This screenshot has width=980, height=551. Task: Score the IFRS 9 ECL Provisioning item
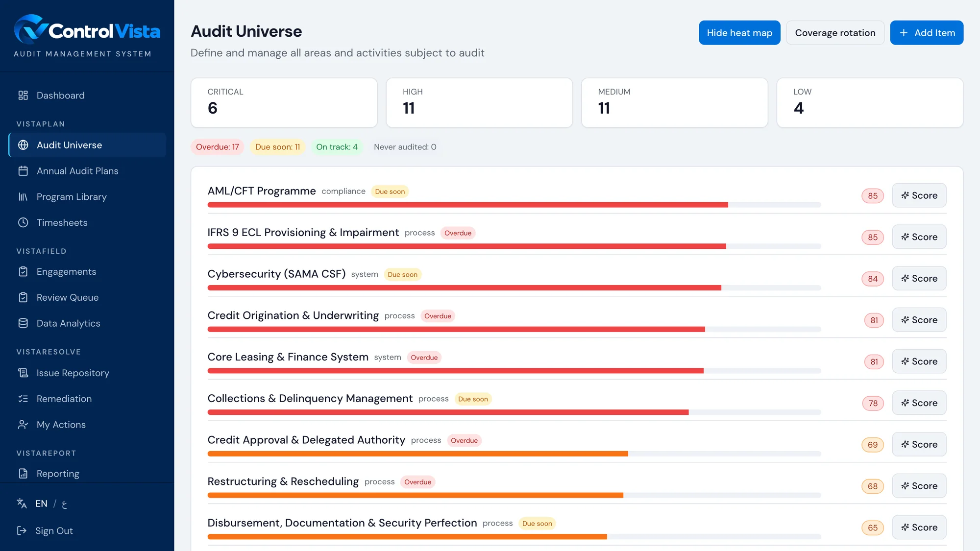click(x=919, y=237)
